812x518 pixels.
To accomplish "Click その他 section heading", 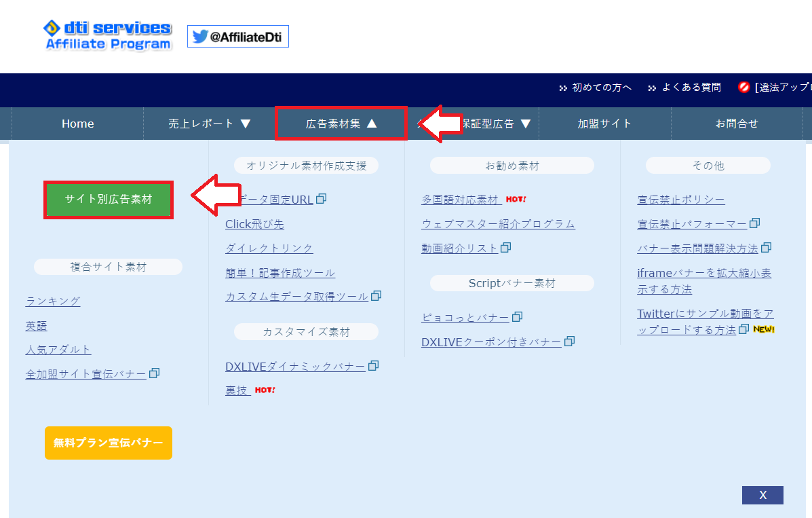I will pos(708,166).
